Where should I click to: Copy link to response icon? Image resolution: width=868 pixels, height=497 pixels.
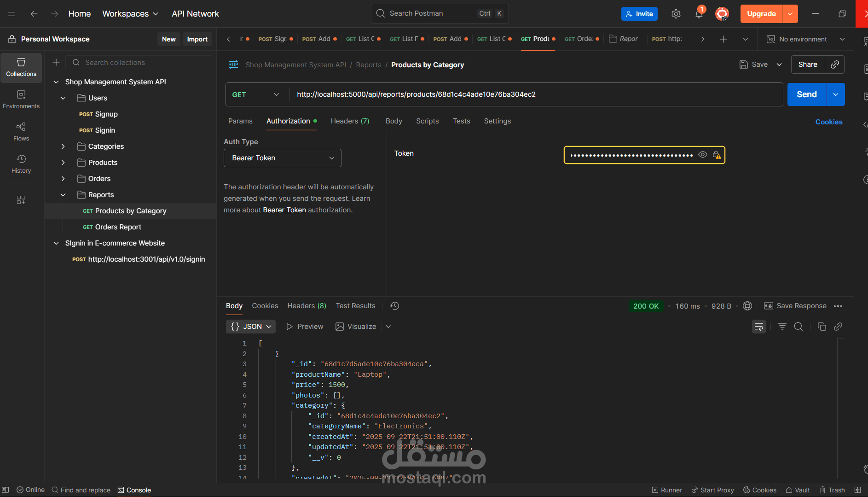click(x=838, y=327)
